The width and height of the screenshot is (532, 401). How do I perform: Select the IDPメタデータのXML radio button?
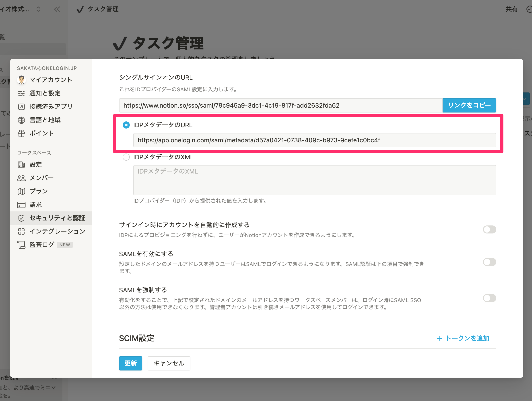click(x=126, y=157)
